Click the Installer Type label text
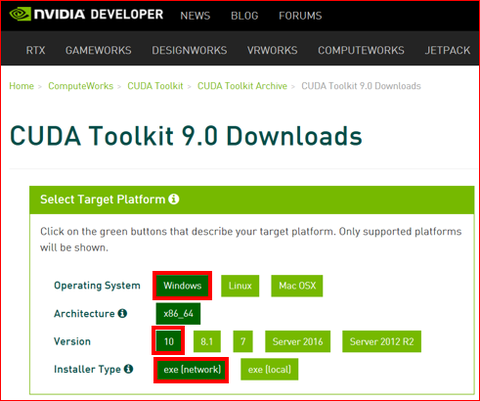The height and width of the screenshot is (401, 480). tap(87, 369)
